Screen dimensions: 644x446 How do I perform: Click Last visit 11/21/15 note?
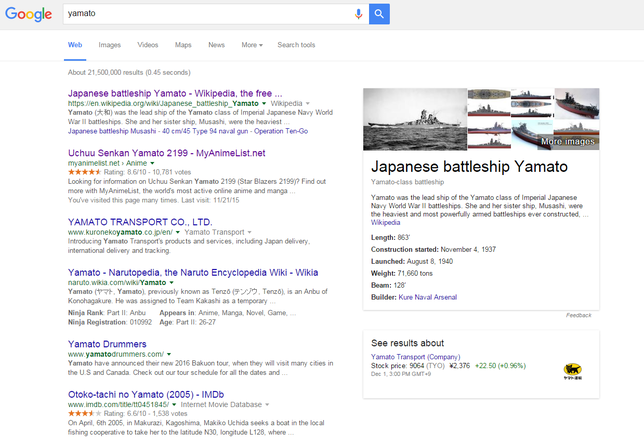pyautogui.click(x=210, y=200)
